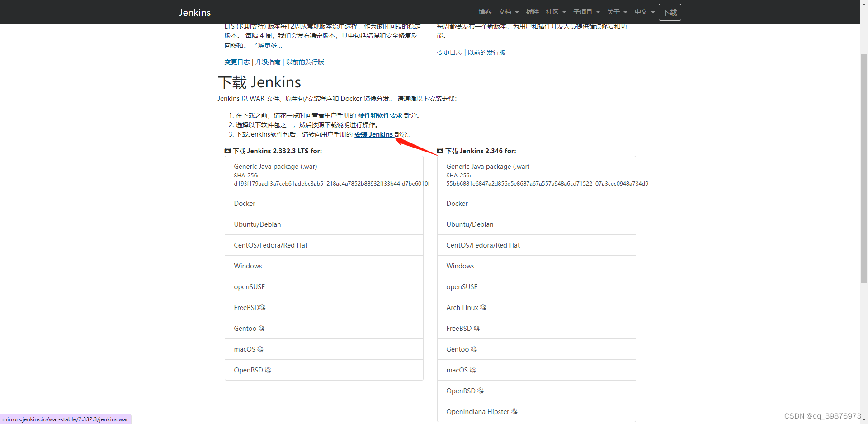868x424 pixels.
Task: Download weekly 2.346 Generic Java package (.war)
Action: coord(537,175)
